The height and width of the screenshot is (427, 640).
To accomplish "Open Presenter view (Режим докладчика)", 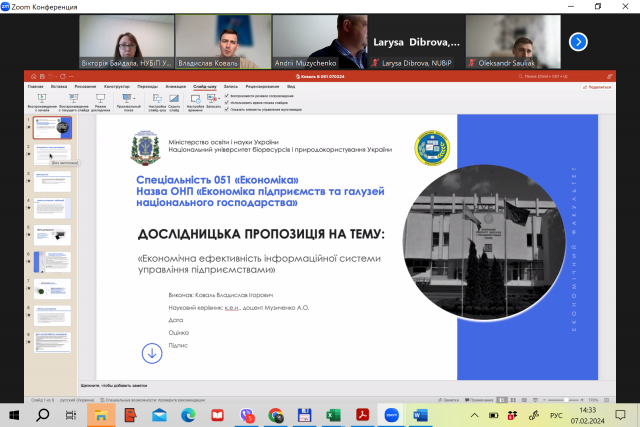I will coord(100,99).
